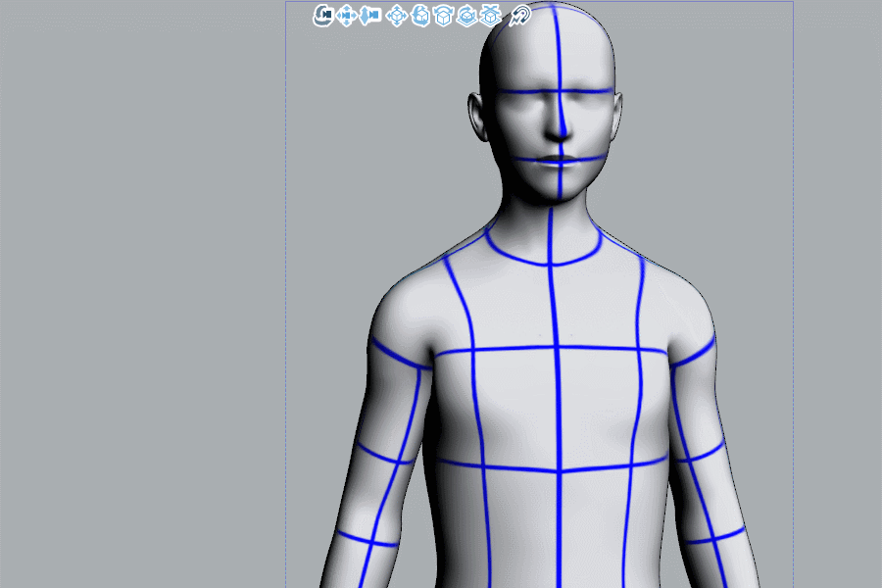Select the horizontal spin on base icon
The height and width of the screenshot is (588, 882).
click(466, 16)
